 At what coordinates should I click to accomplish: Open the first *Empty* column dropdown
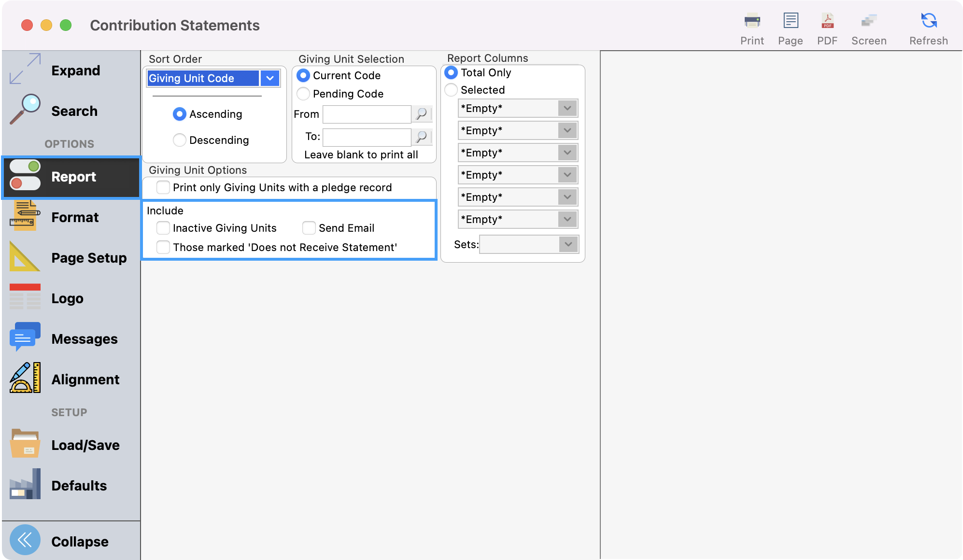[x=567, y=108]
